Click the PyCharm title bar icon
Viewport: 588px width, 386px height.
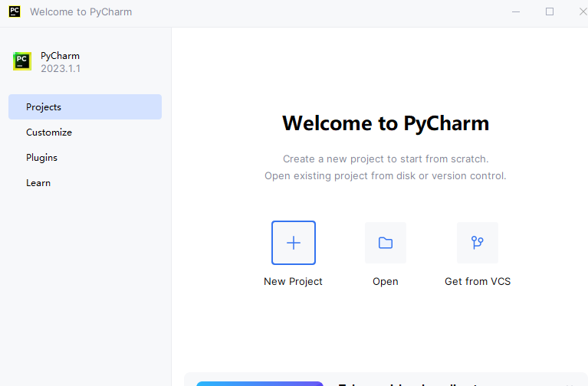pos(15,11)
